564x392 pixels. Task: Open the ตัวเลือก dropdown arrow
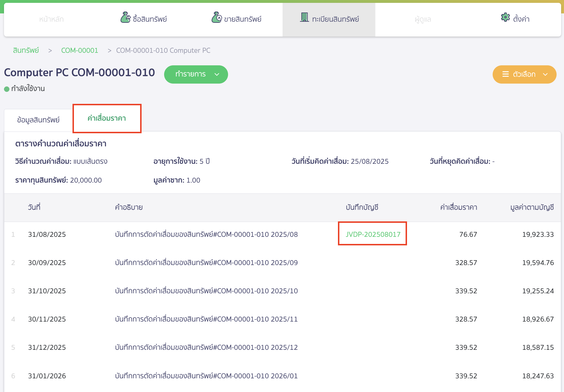pos(545,75)
